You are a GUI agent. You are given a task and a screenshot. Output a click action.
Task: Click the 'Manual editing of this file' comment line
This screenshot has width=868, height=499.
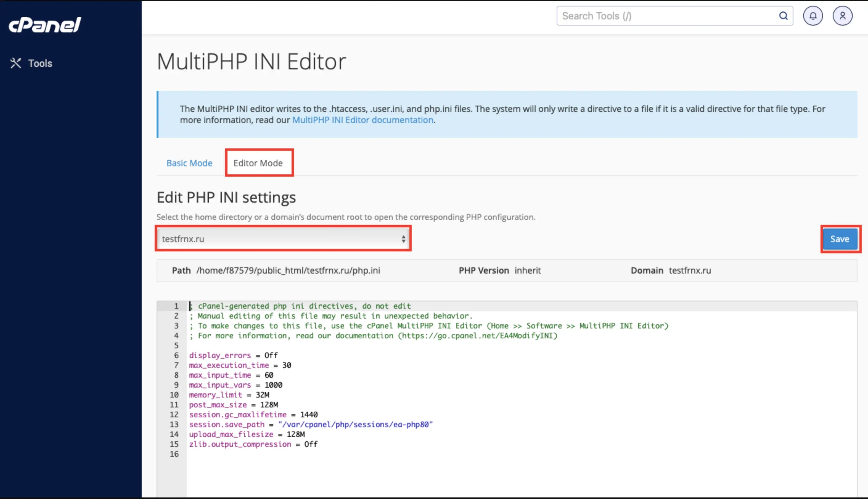coord(331,316)
